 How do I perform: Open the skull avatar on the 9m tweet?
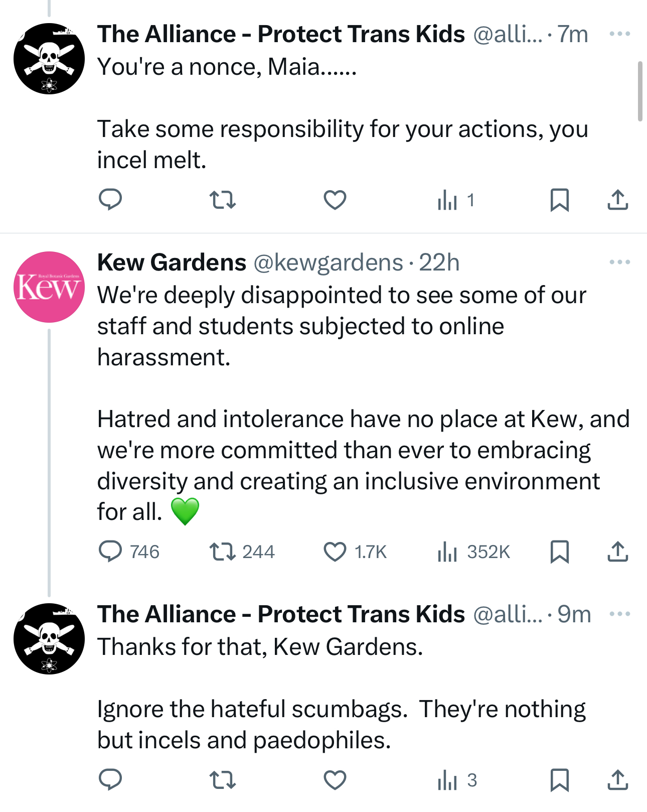point(49,639)
